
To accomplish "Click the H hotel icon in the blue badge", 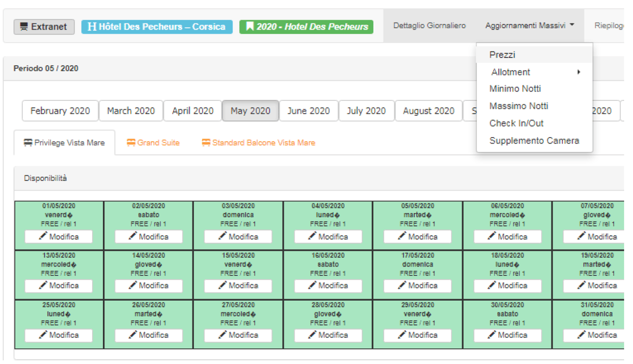I will click(92, 26).
